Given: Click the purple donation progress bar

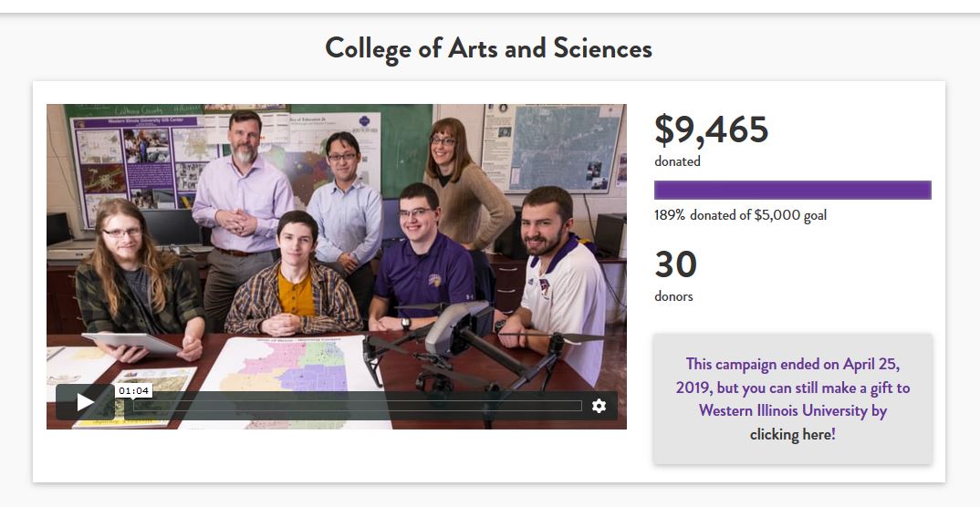Looking at the screenshot, I should tap(792, 190).
